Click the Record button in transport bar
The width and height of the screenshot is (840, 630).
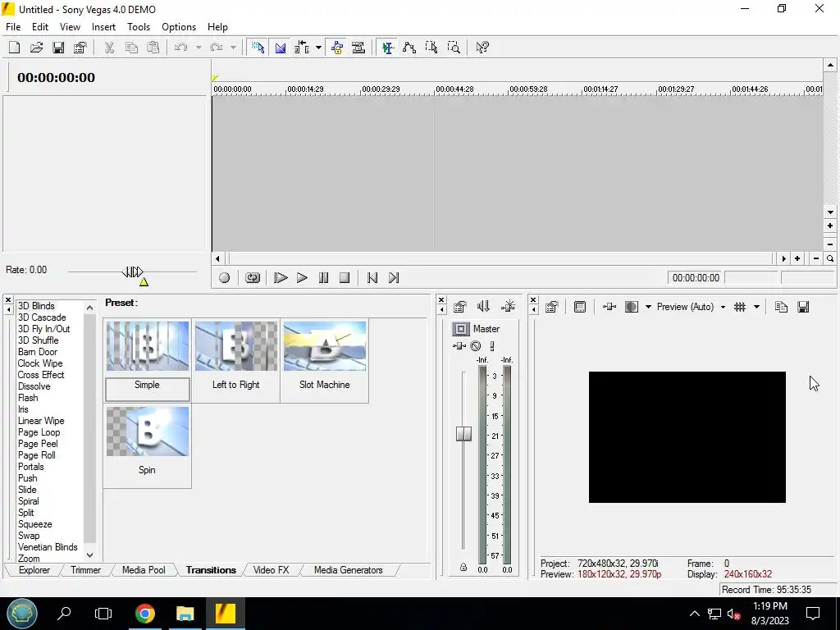click(x=225, y=277)
